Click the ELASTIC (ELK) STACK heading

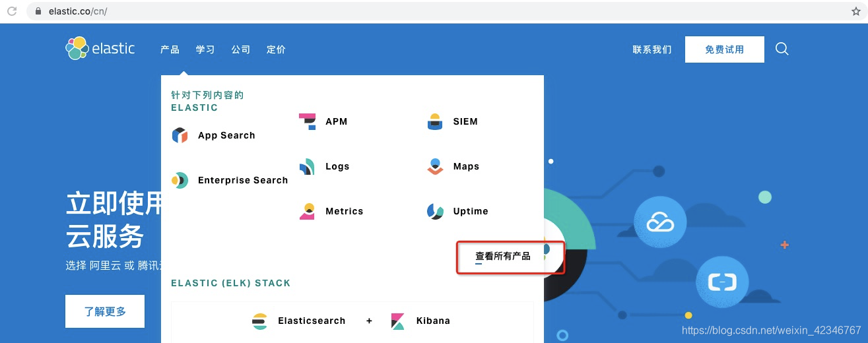(x=231, y=283)
